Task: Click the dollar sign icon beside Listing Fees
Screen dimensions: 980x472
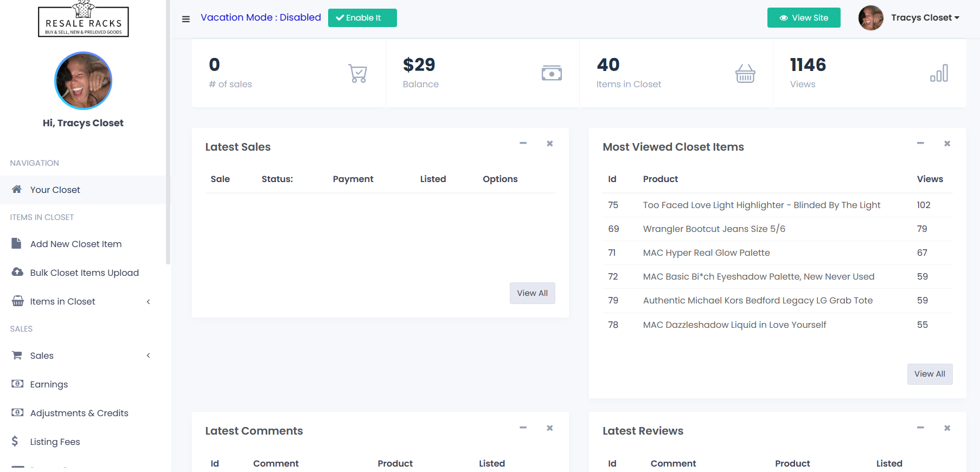Action: [15, 441]
